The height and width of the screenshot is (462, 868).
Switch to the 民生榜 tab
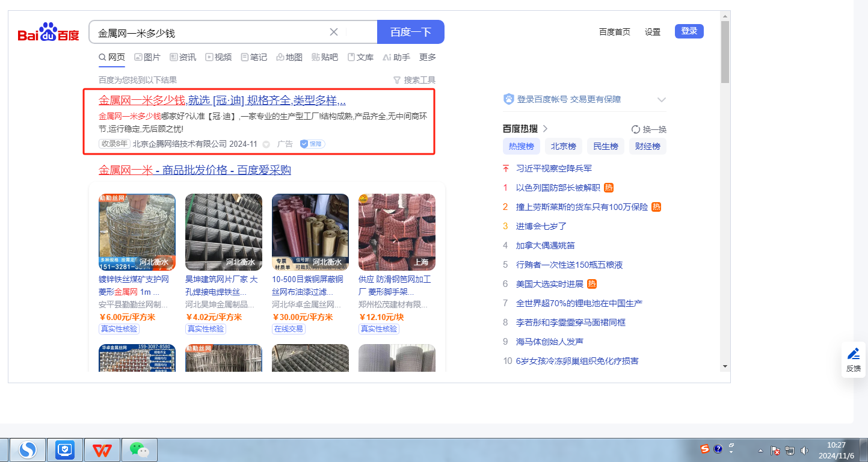(606, 146)
